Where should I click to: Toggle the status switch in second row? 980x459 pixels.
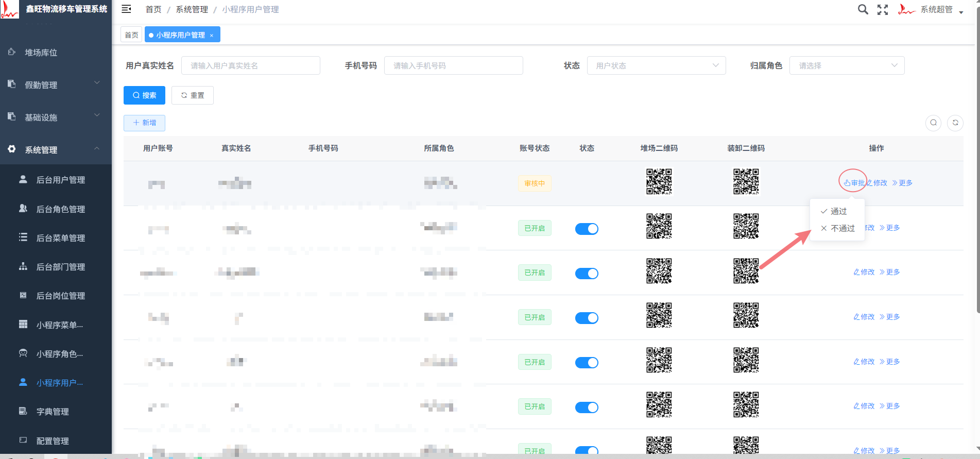tap(587, 229)
